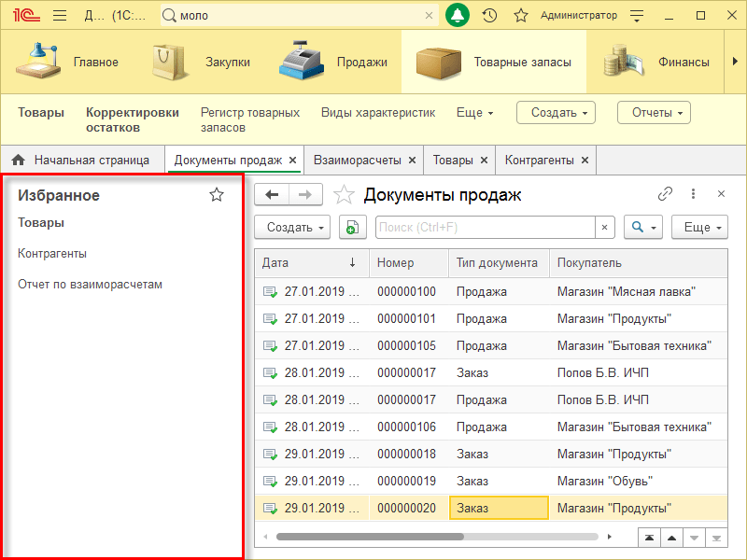Screen dimensions: 747x560
Task: Open Товары in Избранное list
Action: pyautogui.click(x=41, y=222)
